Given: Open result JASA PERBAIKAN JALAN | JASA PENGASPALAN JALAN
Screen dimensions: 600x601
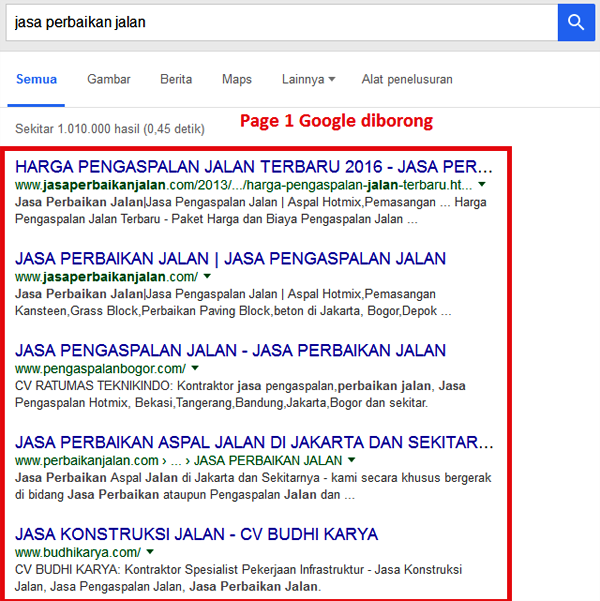Looking at the screenshot, I should point(230,258).
